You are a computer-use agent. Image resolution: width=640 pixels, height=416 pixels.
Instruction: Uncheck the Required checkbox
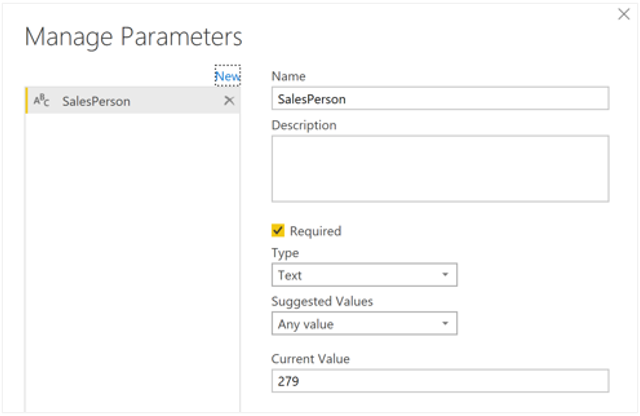click(x=278, y=231)
